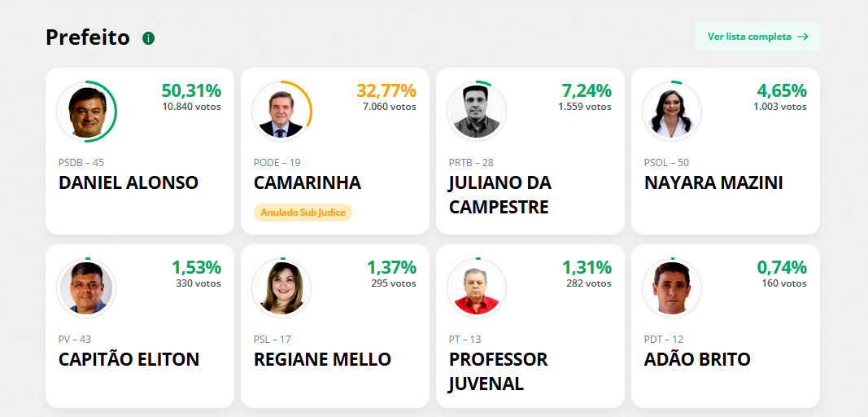This screenshot has height=417, width=868.
Task: Click Camarinha's candidate photo
Action: (x=281, y=111)
